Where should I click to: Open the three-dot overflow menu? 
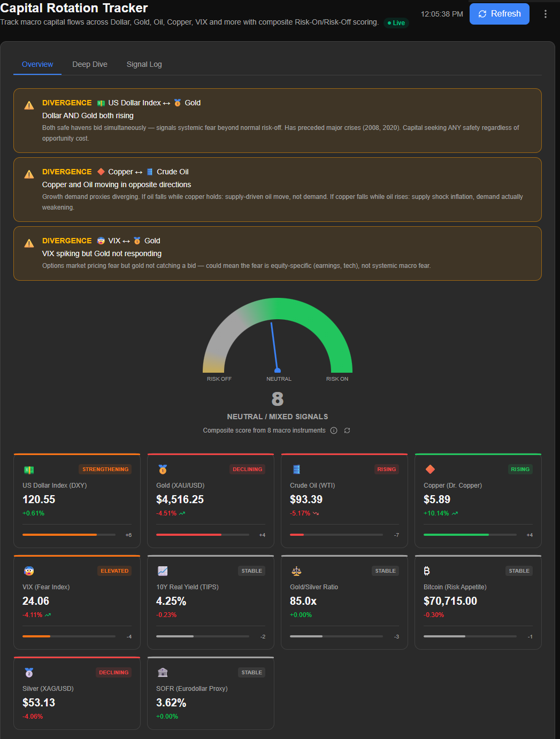[x=545, y=13]
